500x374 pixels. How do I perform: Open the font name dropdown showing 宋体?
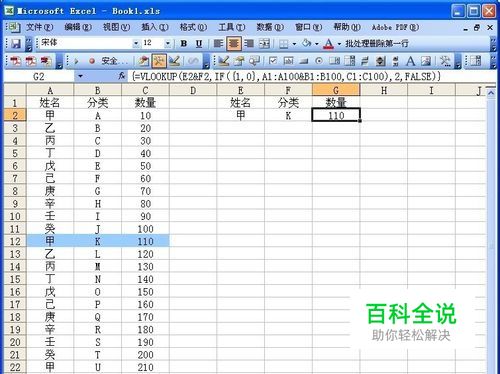point(136,44)
